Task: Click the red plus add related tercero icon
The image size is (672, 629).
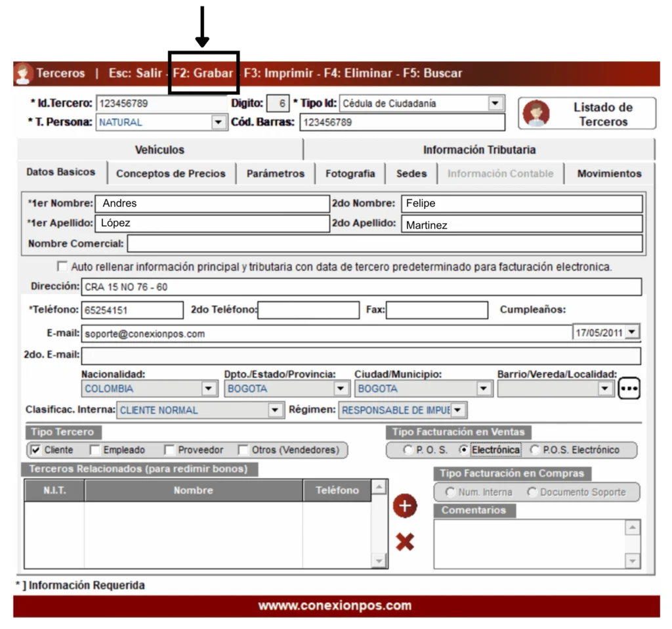Action: 405,506
